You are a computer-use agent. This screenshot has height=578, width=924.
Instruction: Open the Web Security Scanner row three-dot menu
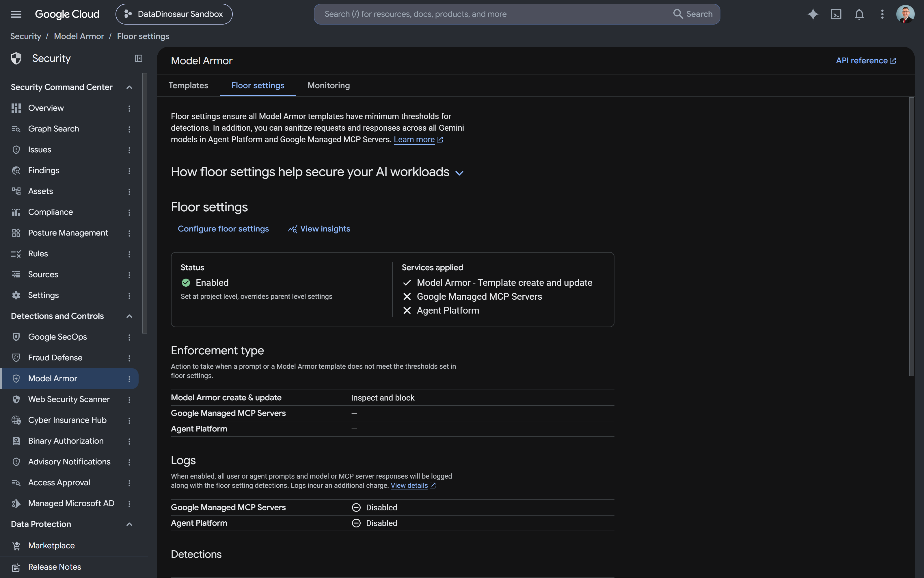point(129,400)
